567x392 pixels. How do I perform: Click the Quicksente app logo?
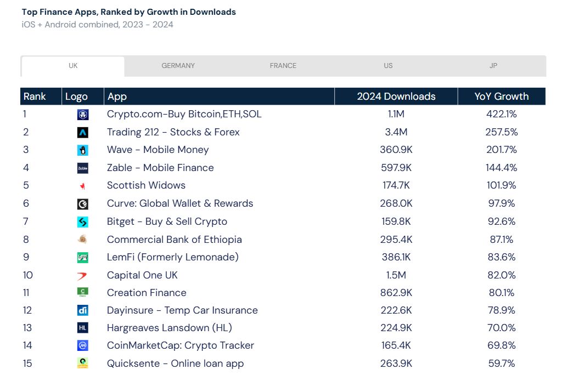click(x=83, y=363)
